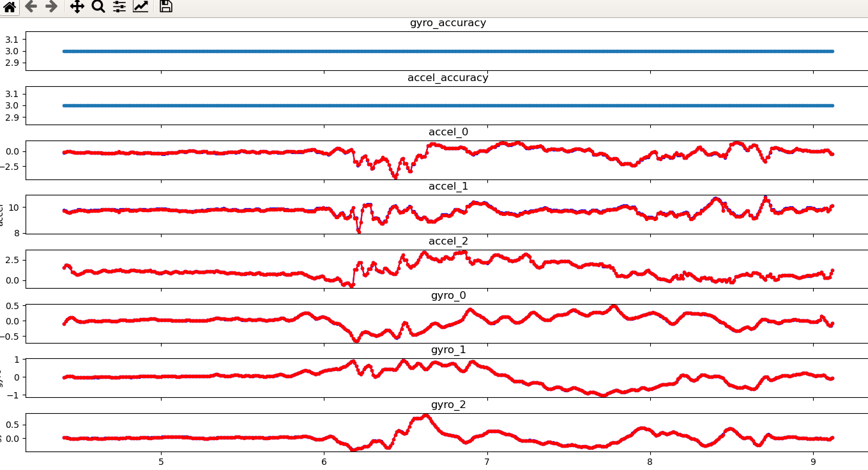The image size is (868, 470).
Task: Click the gyro_accuracy subplot title
Action: [447, 22]
